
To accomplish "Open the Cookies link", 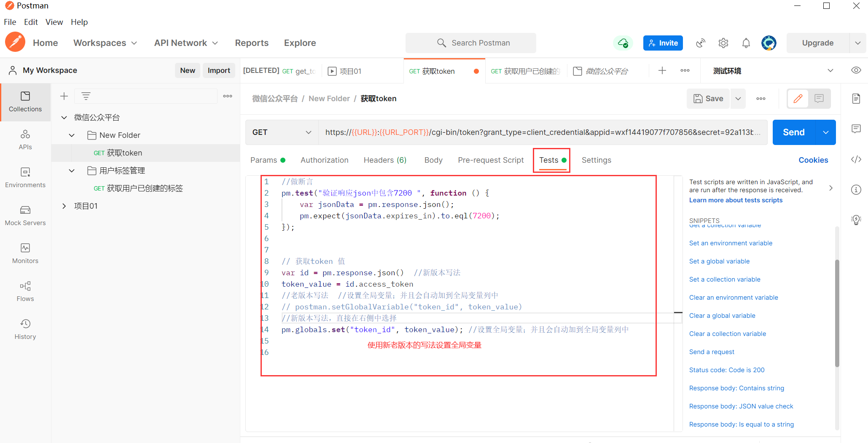I will click(x=813, y=160).
